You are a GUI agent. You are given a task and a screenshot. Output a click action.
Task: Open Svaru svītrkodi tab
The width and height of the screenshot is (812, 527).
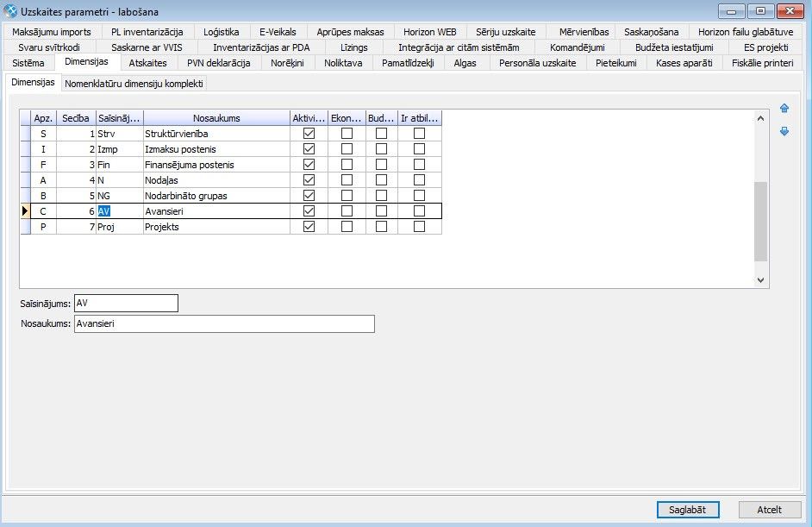coord(48,47)
